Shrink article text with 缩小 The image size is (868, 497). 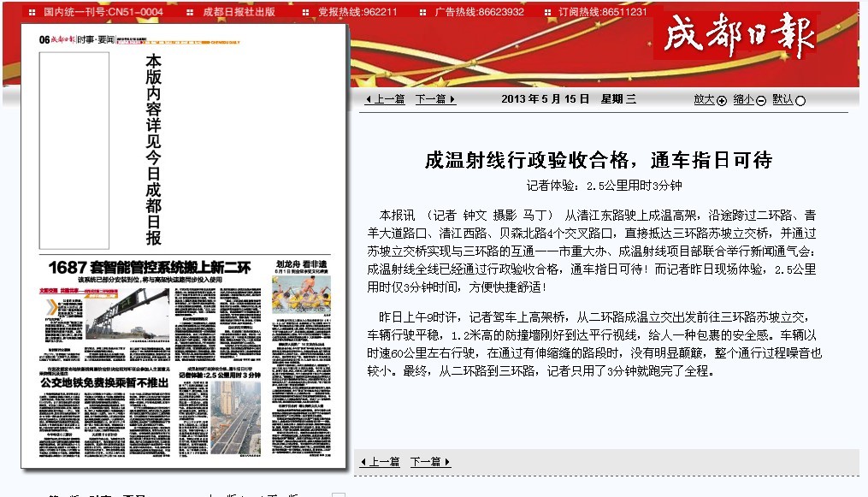pyautogui.click(x=743, y=99)
